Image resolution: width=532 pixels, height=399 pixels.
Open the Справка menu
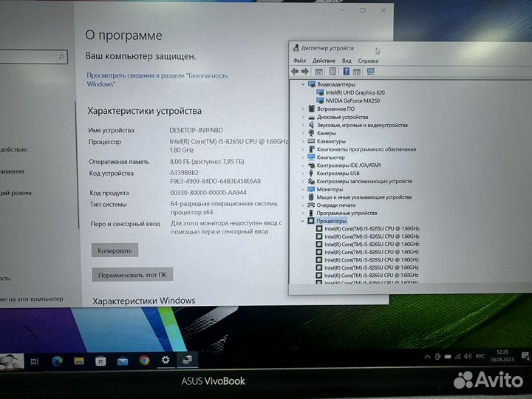368,61
